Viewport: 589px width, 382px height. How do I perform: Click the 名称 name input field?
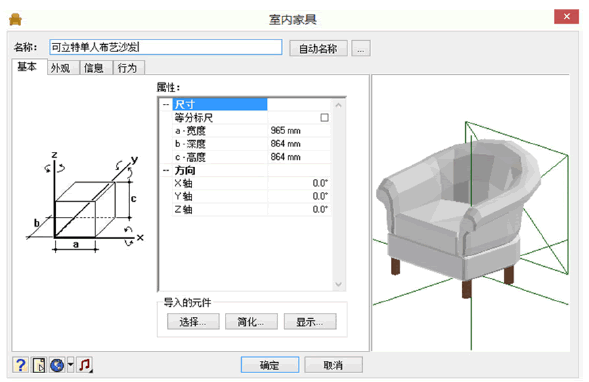point(166,47)
